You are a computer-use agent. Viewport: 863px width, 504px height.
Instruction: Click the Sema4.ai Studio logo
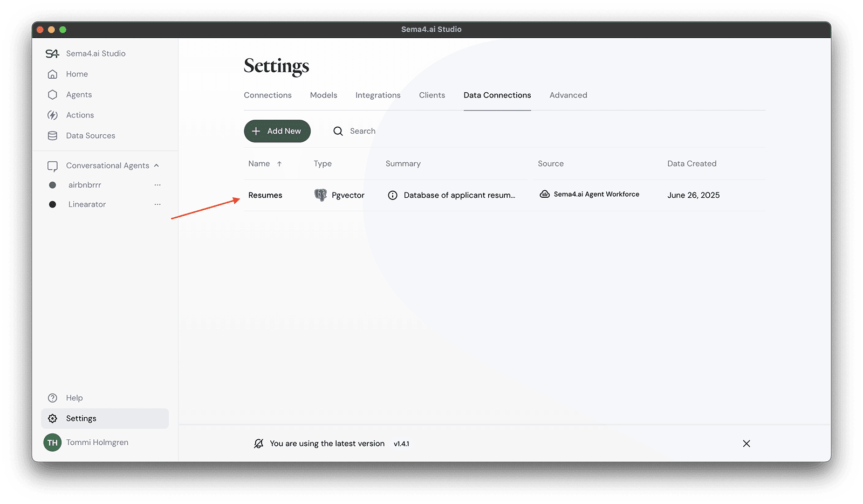click(52, 53)
